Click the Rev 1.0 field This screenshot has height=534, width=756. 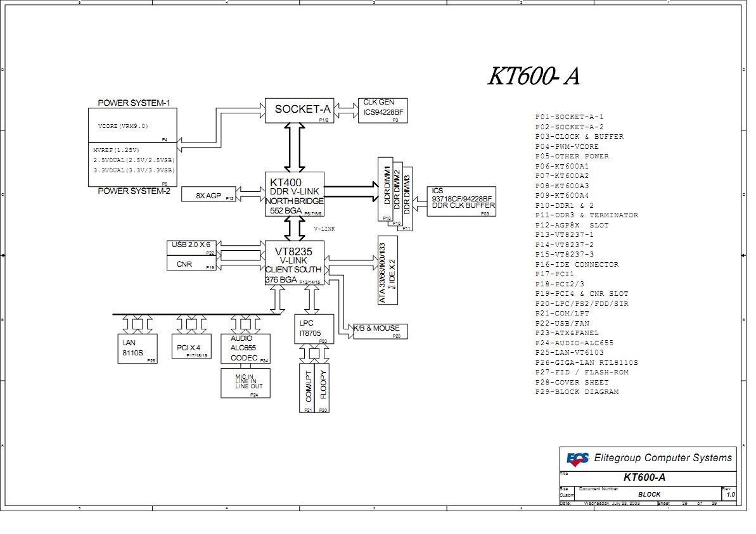(729, 493)
